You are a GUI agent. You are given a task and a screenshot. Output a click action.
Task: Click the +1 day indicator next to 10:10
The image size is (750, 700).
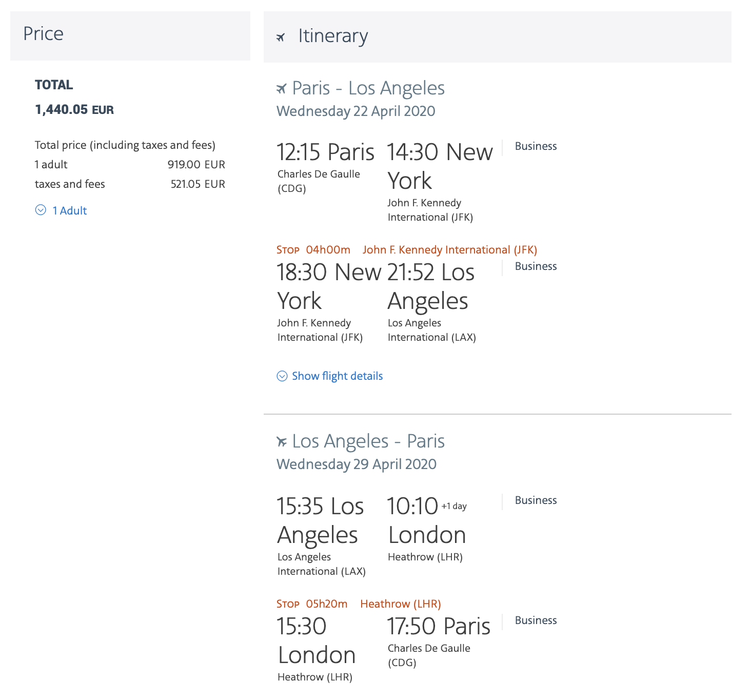click(x=454, y=506)
